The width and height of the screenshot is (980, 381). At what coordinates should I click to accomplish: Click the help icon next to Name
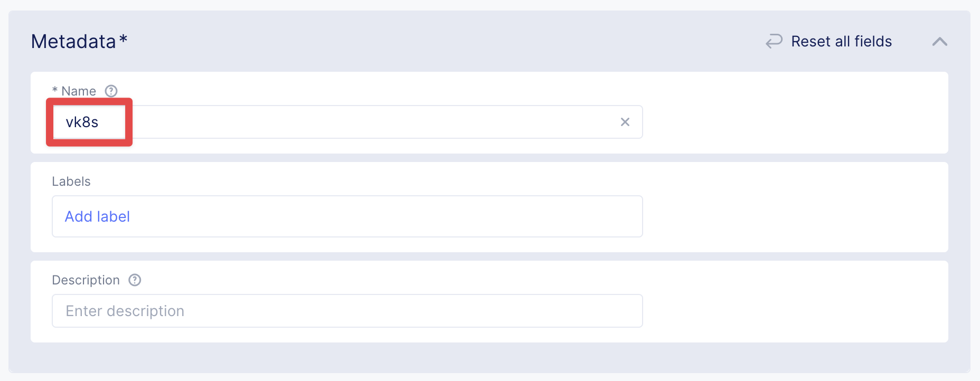tap(111, 91)
